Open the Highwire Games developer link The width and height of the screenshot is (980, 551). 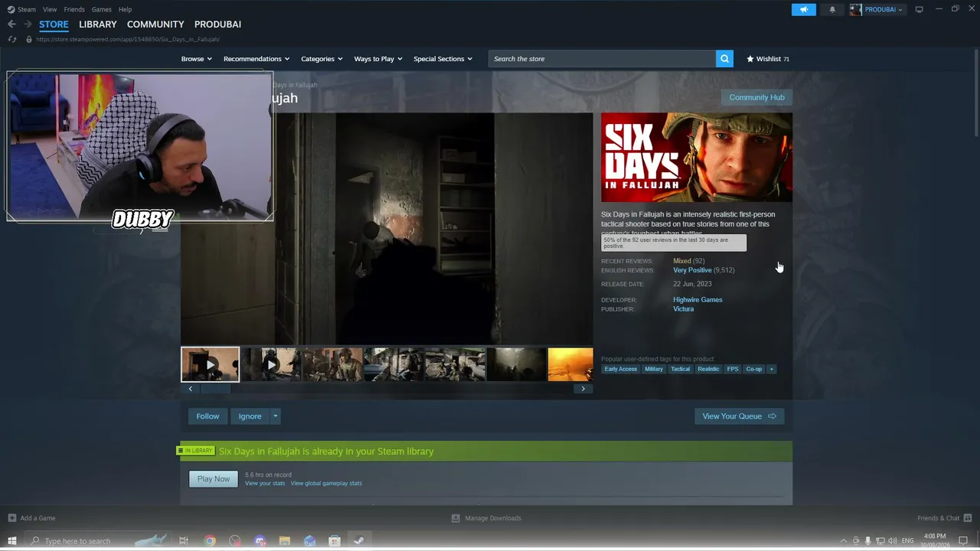[x=697, y=300]
